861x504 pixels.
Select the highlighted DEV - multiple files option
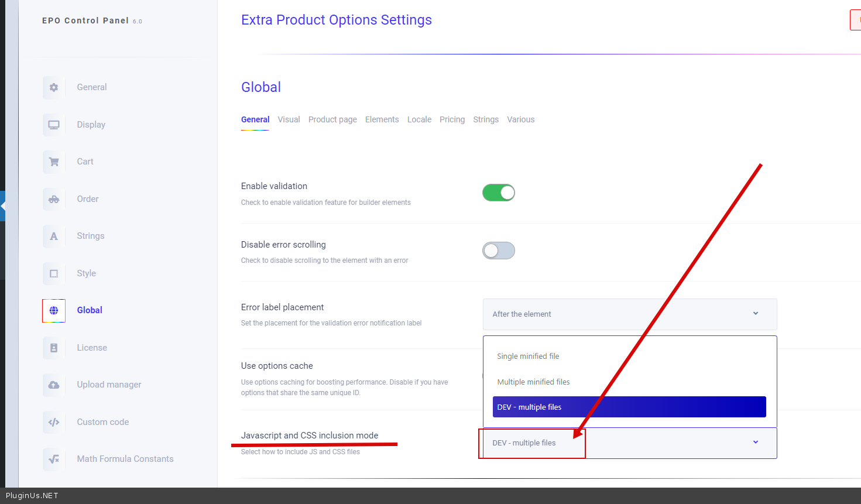pyautogui.click(x=629, y=407)
